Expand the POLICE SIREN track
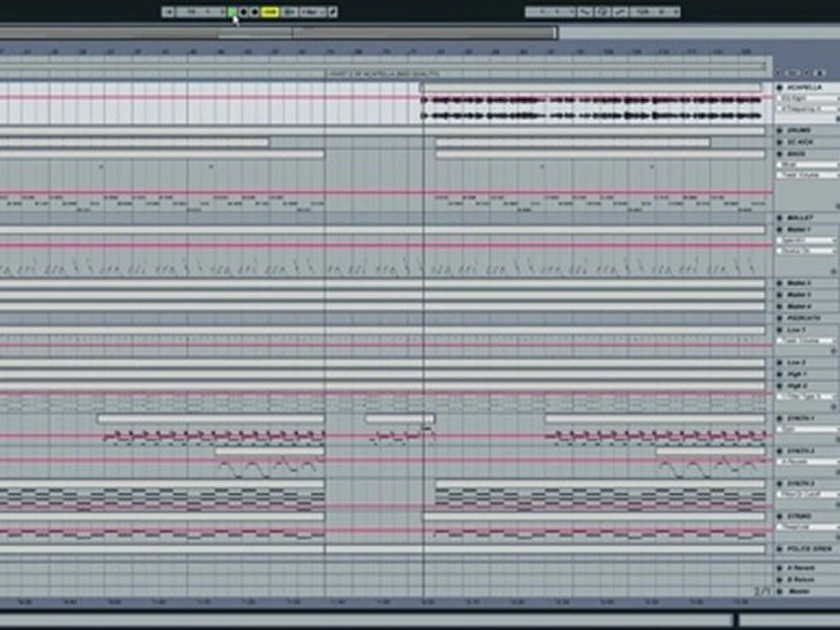The height and width of the screenshot is (630, 840). point(780,549)
